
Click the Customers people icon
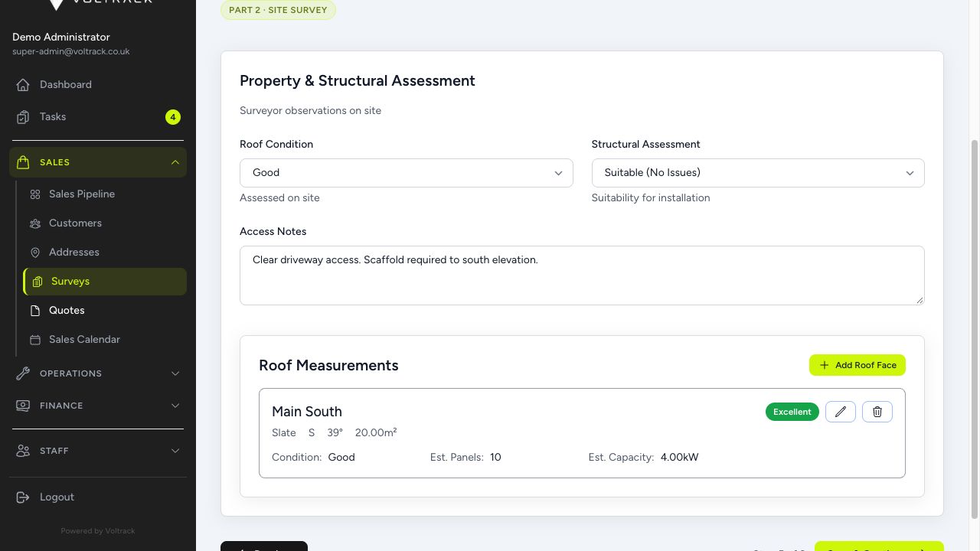[x=35, y=223]
